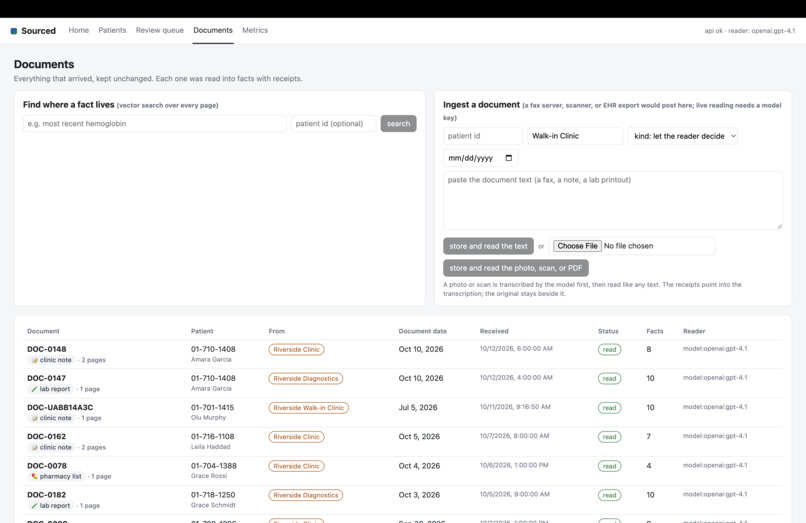Click the read status badge for DOC-0182
Image resolution: width=806 pixels, height=523 pixels.
(609, 495)
